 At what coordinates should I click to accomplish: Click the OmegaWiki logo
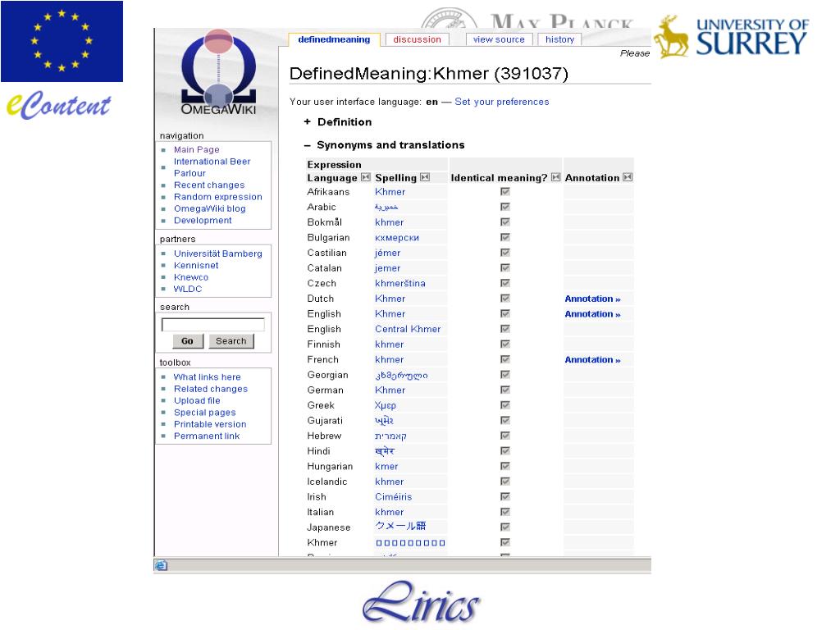pyautogui.click(x=218, y=72)
